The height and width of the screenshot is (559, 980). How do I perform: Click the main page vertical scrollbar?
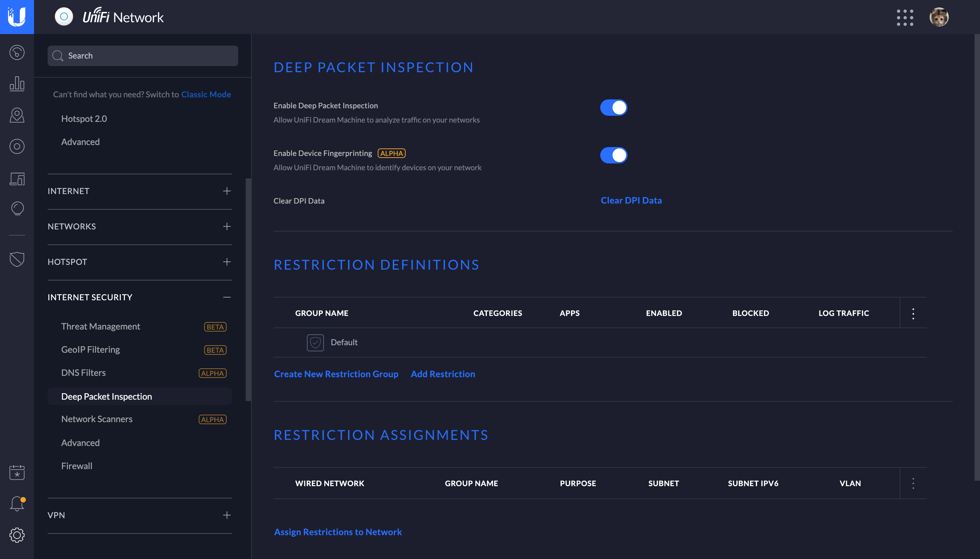point(977,257)
